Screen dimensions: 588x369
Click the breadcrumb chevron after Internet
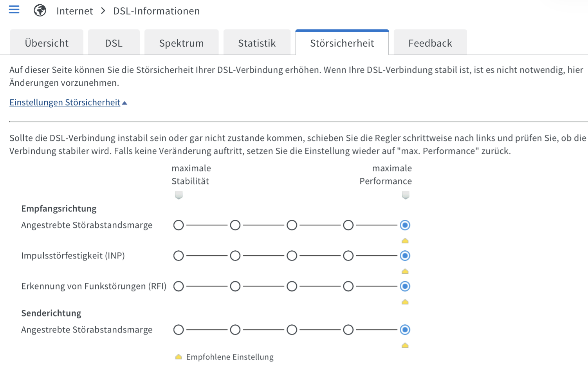(x=103, y=11)
